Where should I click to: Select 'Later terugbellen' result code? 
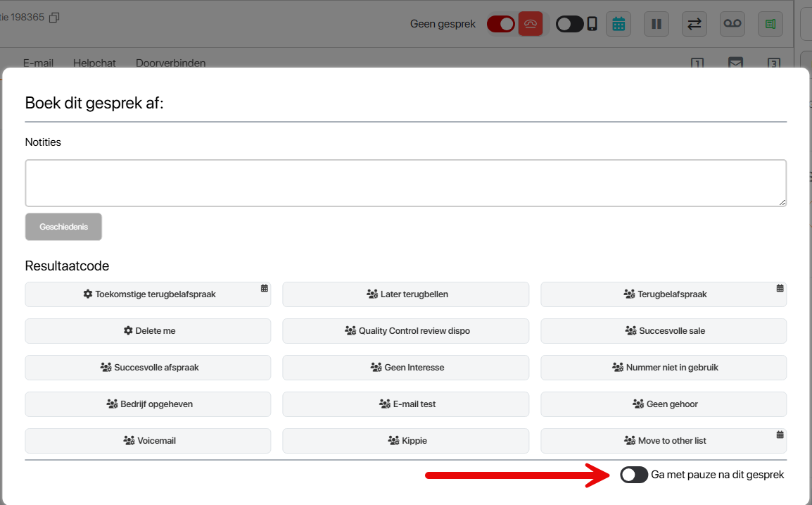pos(405,294)
